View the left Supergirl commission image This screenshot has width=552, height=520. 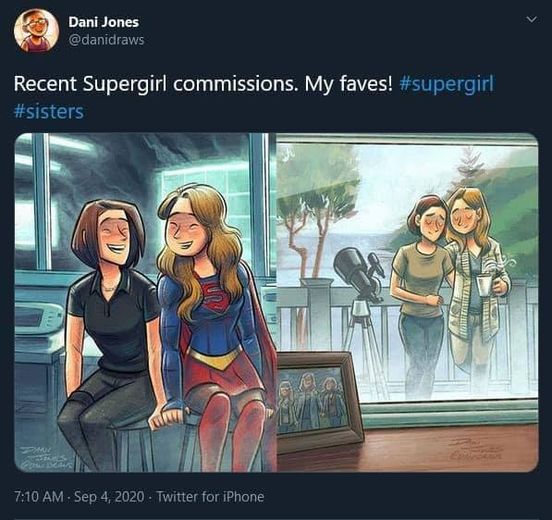click(x=145, y=302)
